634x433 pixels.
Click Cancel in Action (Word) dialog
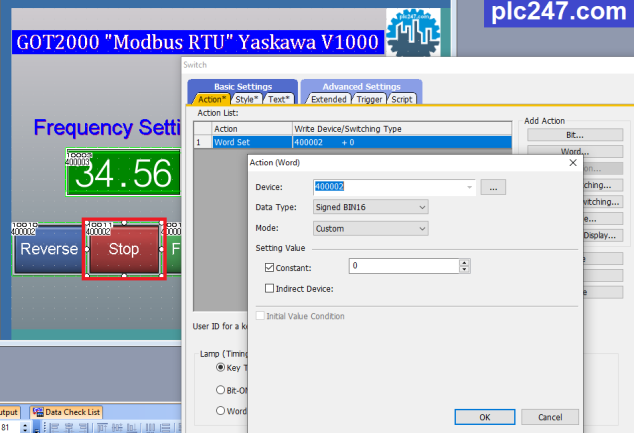coord(550,417)
